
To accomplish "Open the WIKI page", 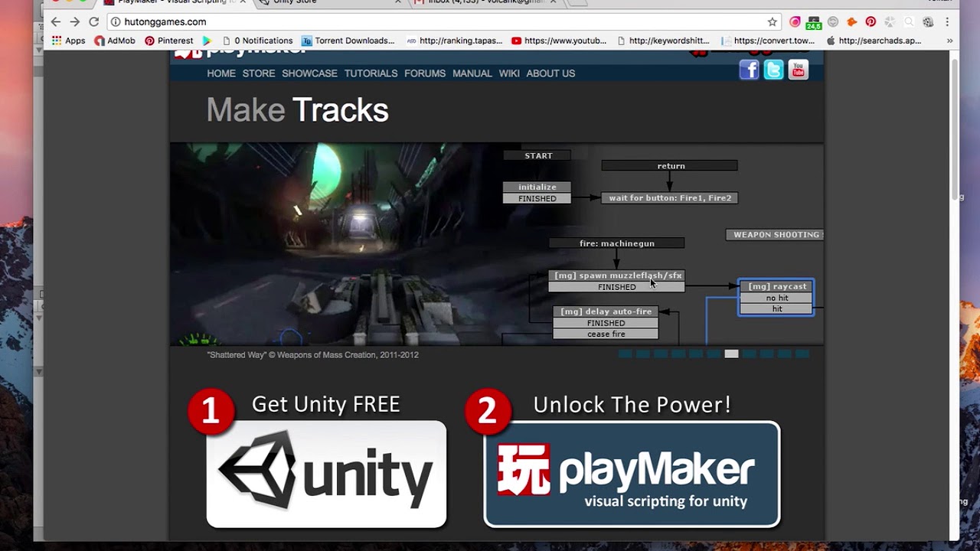I will click(509, 73).
